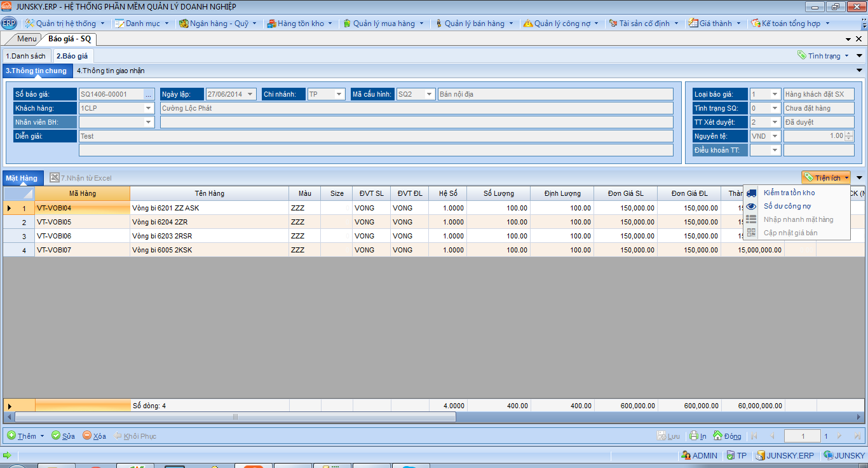Open the Ngày lập date dropdown
The height and width of the screenshot is (468, 868).
pos(250,94)
